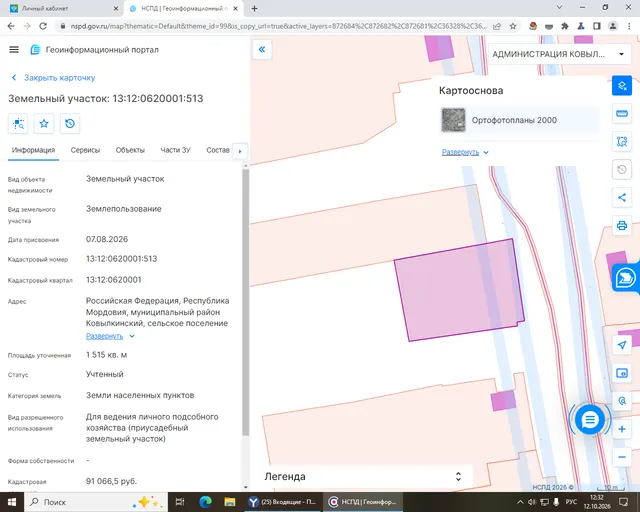Expand the address with Развернуть link
The image size is (640, 512).
tap(110, 336)
